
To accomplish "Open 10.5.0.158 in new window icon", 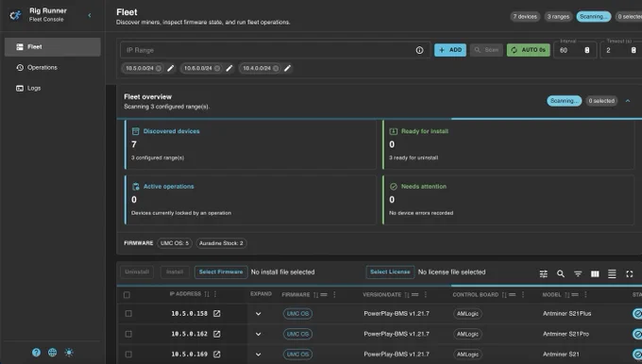I will (x=217, y=313).
